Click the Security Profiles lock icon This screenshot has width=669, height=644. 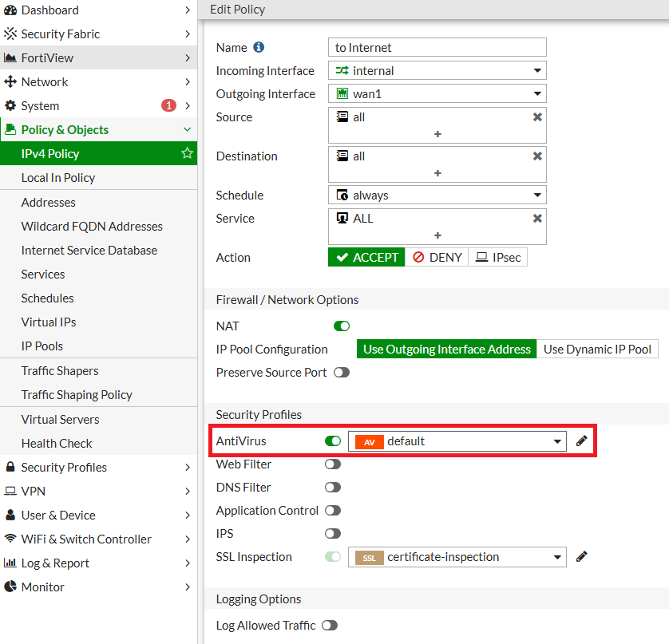pyautogui.click(x=10, y=467)
